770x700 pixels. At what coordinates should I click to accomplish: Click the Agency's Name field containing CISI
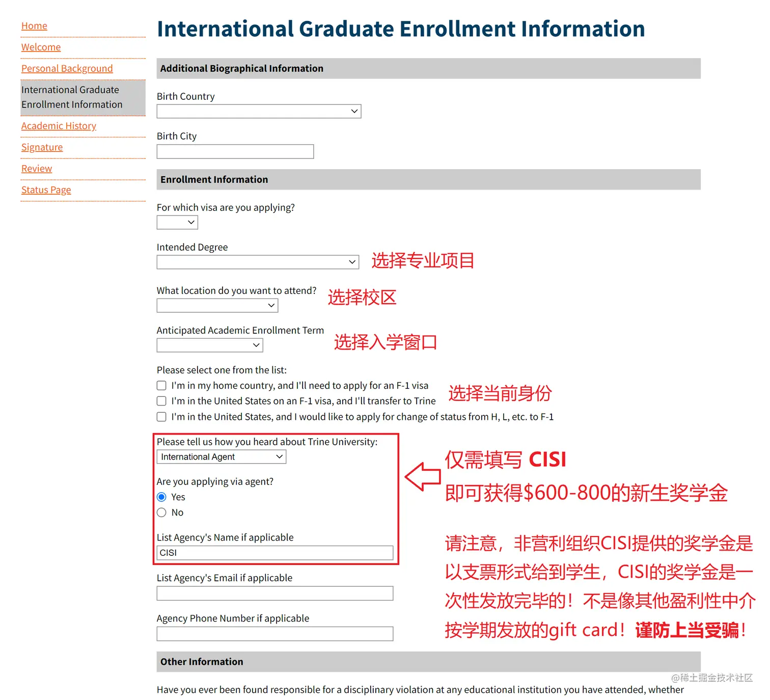pos(275,553)
